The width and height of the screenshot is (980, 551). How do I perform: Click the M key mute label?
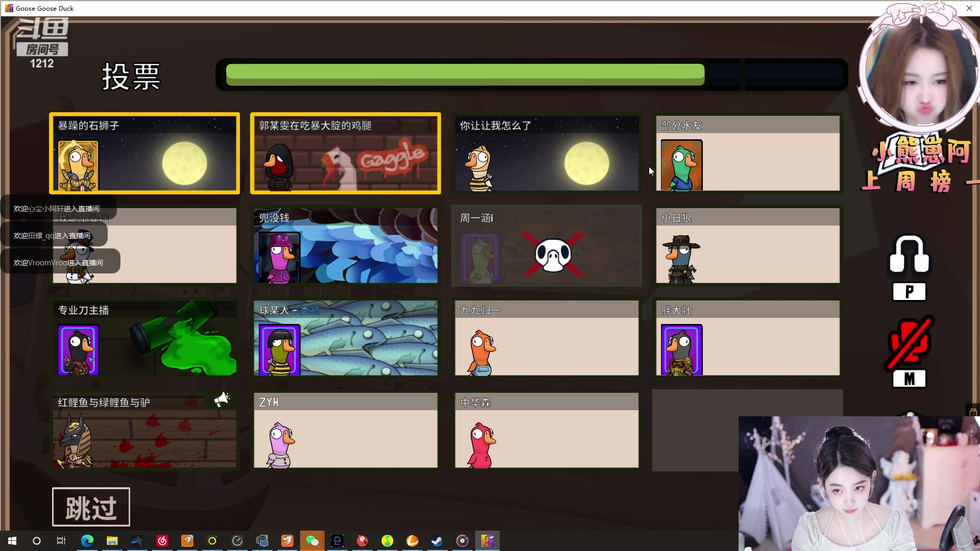click(909, 379)
